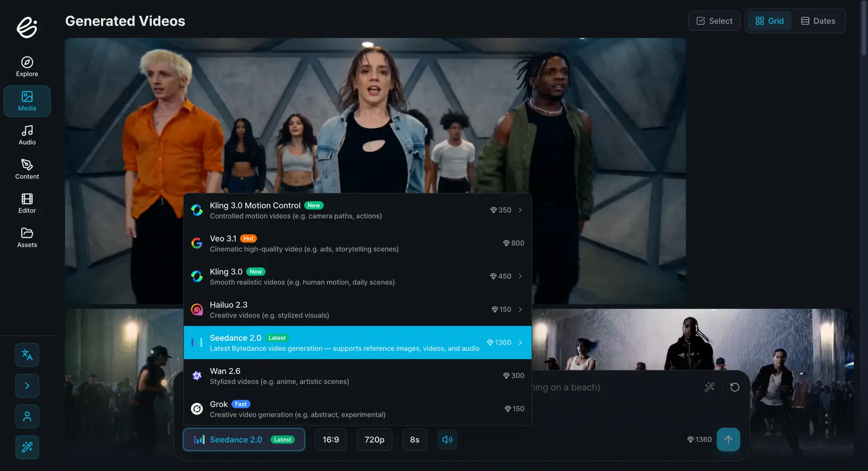Screen dimensions: 868x471
Task: Click the magic wand button in the sidebar
Action: pyautogui.click(x=27, y=447)
